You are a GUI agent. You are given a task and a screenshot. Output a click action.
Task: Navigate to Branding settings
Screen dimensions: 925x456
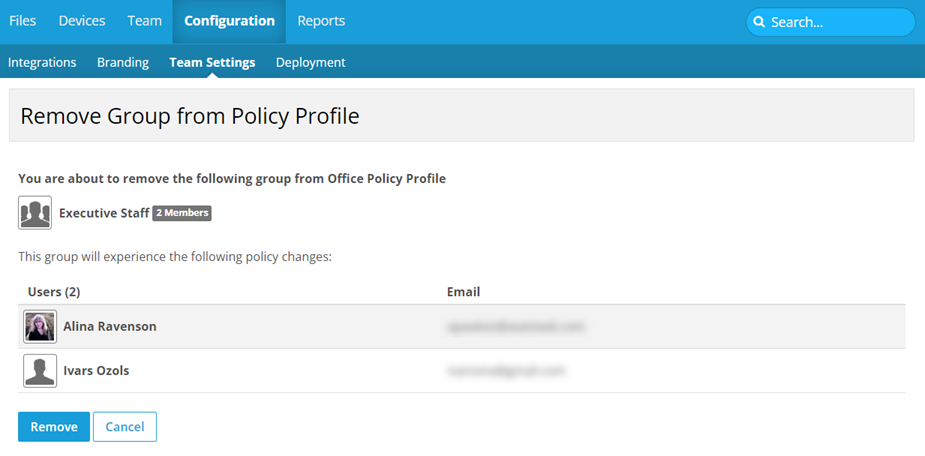click(123, 62)
